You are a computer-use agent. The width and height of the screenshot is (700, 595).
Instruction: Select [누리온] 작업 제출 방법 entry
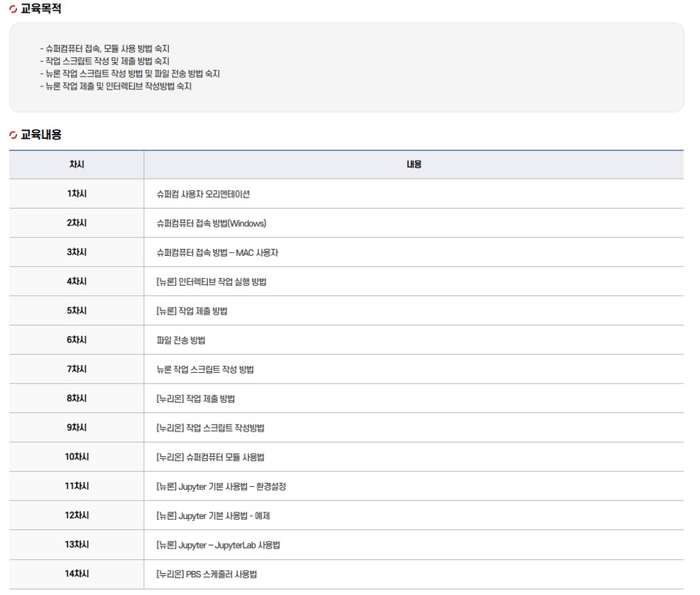(x=196, y=399)
